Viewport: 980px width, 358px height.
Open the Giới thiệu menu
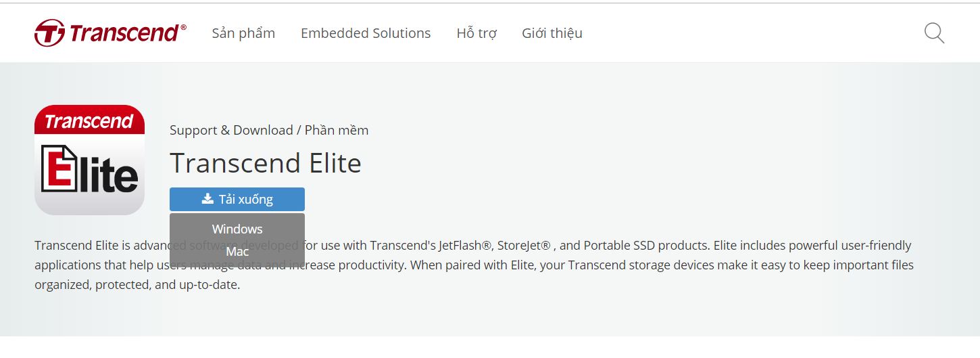[552, 33]
